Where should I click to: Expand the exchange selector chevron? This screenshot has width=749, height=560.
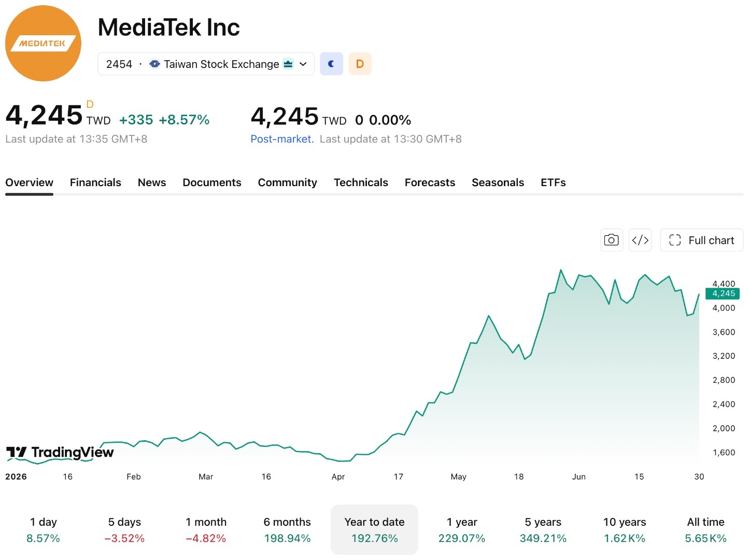tap(303, 64)
